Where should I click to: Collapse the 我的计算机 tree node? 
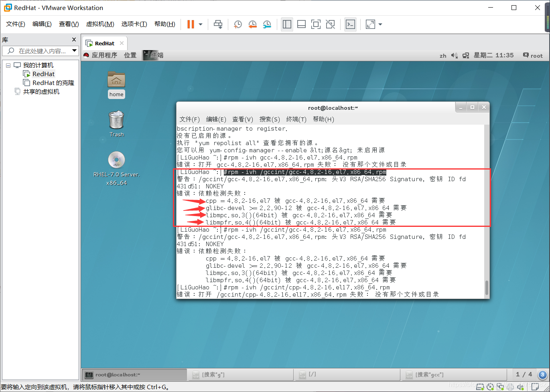(8, 65)
